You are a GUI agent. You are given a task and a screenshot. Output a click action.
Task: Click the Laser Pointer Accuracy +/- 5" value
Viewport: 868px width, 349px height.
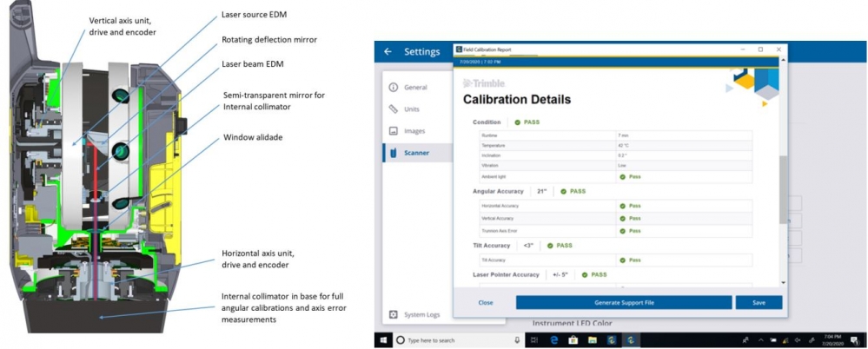coord(560,274)
